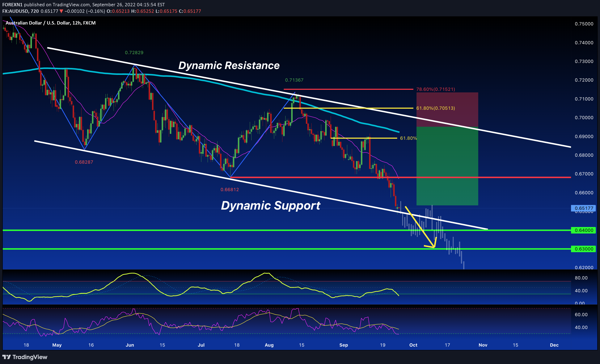Click the 'Jun' label on time axis

point(130,345)
